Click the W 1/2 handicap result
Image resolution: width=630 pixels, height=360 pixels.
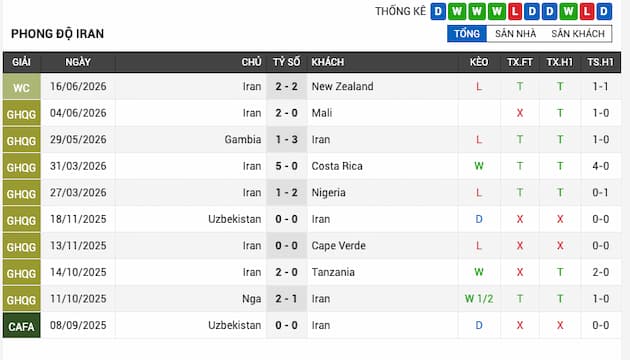point(479,299)
